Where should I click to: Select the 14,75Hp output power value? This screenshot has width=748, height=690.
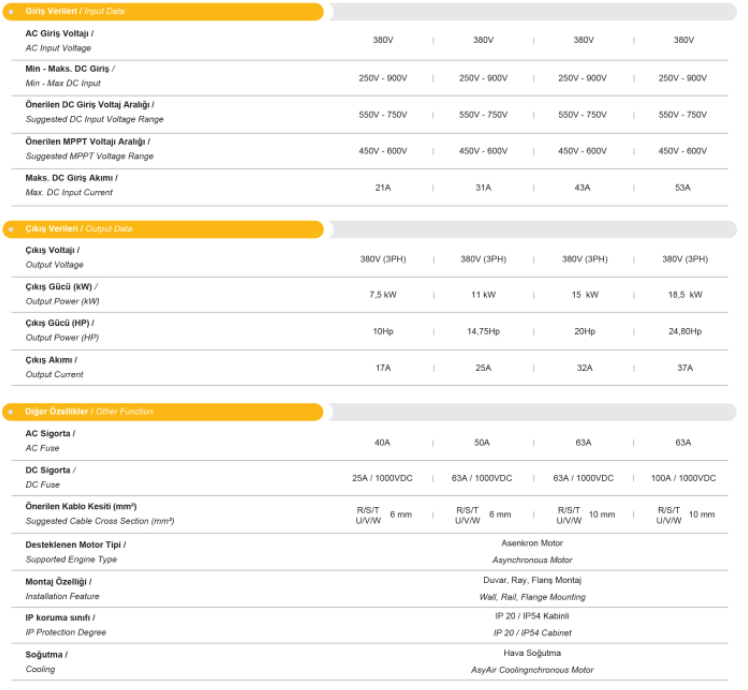coord(483,331)
